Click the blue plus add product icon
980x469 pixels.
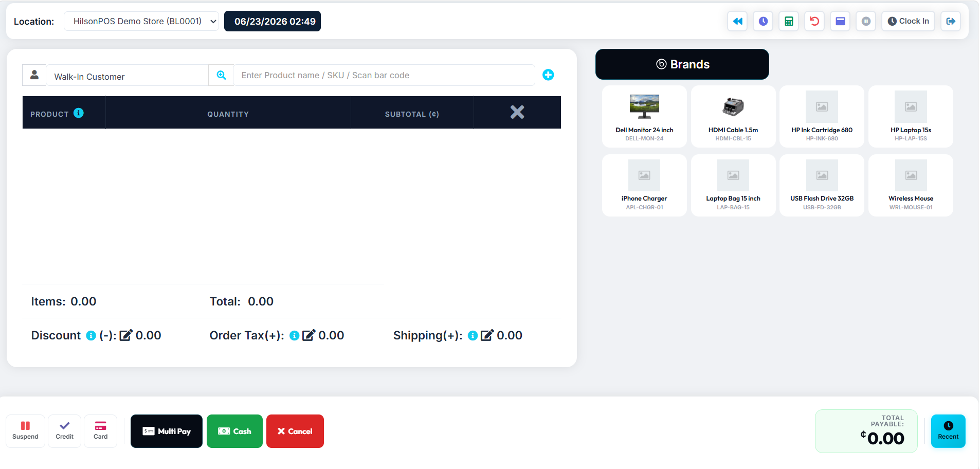pyautogui.click(x=548, y=75)
